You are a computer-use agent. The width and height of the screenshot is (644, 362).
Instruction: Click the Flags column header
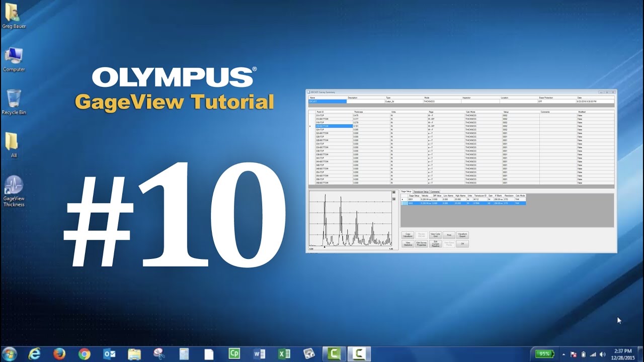click(x=446, y=112)
